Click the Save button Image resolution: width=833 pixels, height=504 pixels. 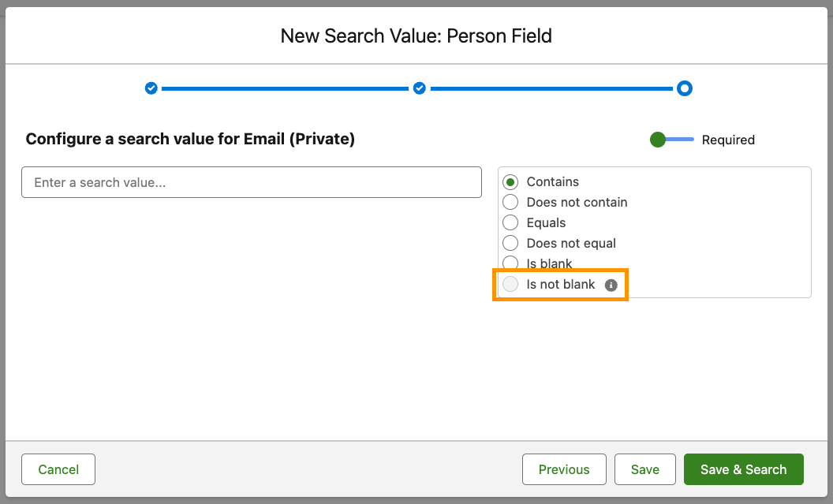pos(644,469)
